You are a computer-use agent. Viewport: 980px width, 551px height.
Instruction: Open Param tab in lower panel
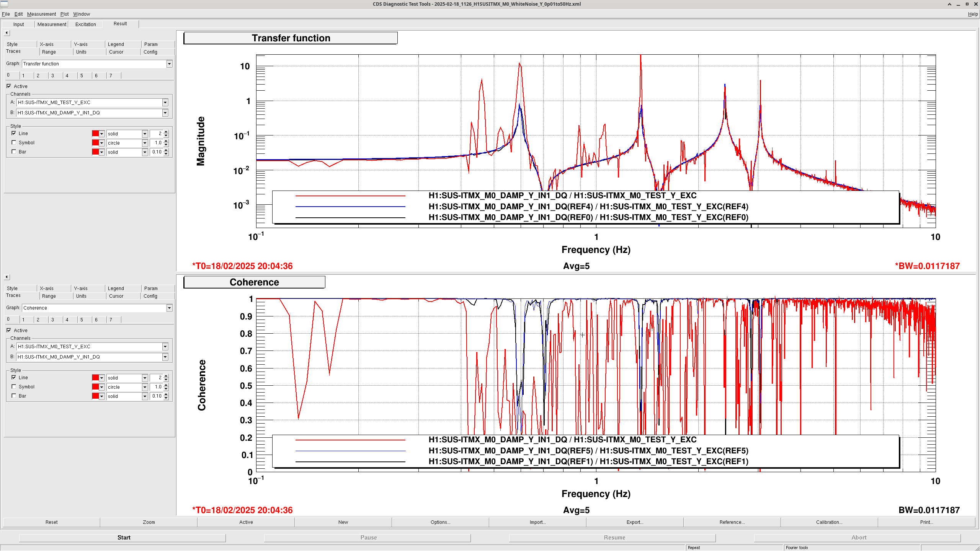151,289
